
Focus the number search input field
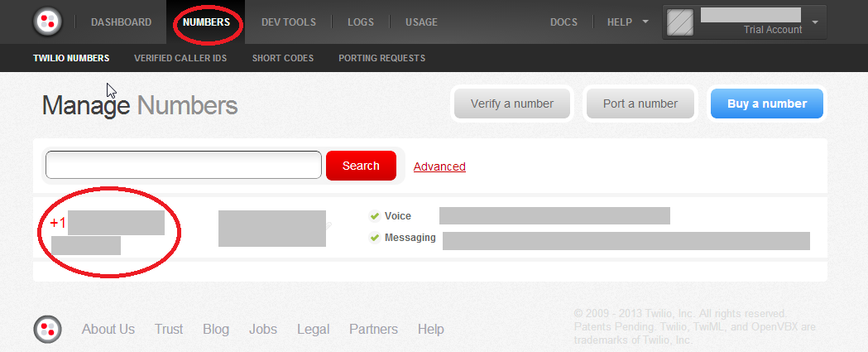(x=183, y=165)
